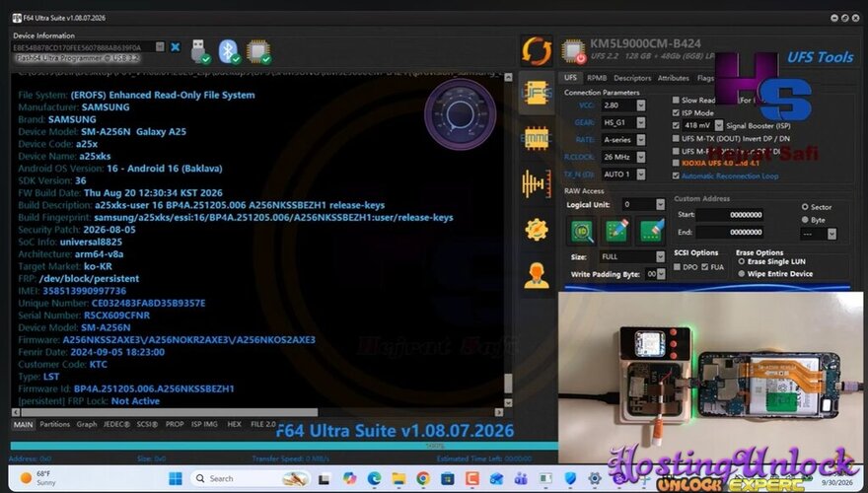Expand the VCC 2.80 dropdown
Image resolution: width=868 pixels, height=493 pixels.
623,106
